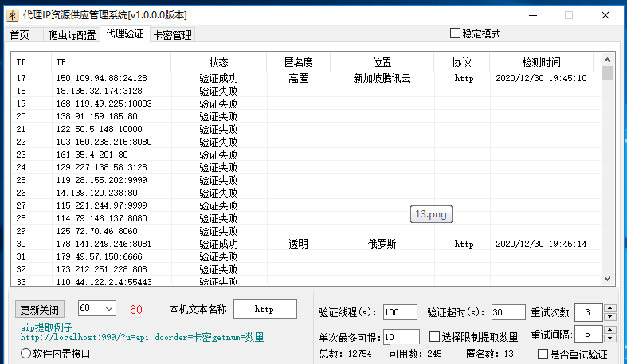Click scrollbar up arrow of proxy list
The image size is (627, 364).
tap(607, 60)
